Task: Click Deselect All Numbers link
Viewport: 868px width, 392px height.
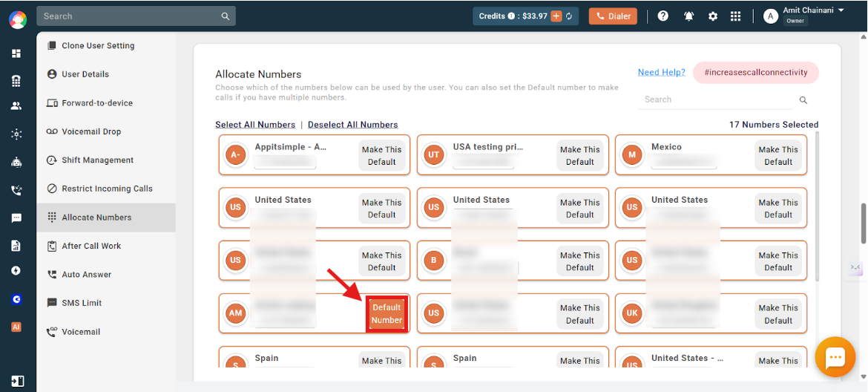Action: [352, 125]
